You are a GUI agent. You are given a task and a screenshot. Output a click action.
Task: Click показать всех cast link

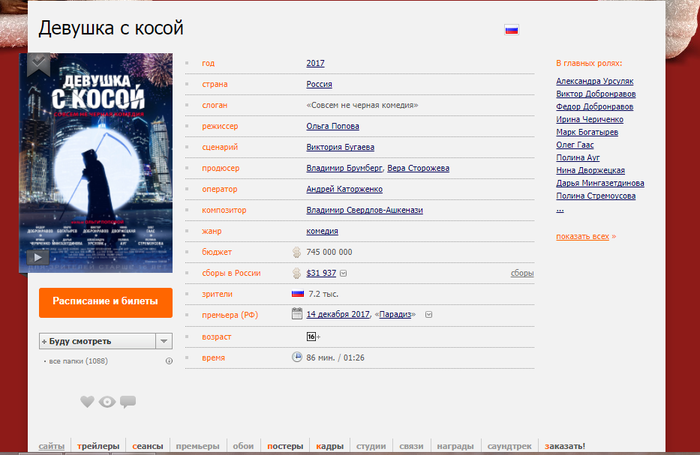(583, 236)
